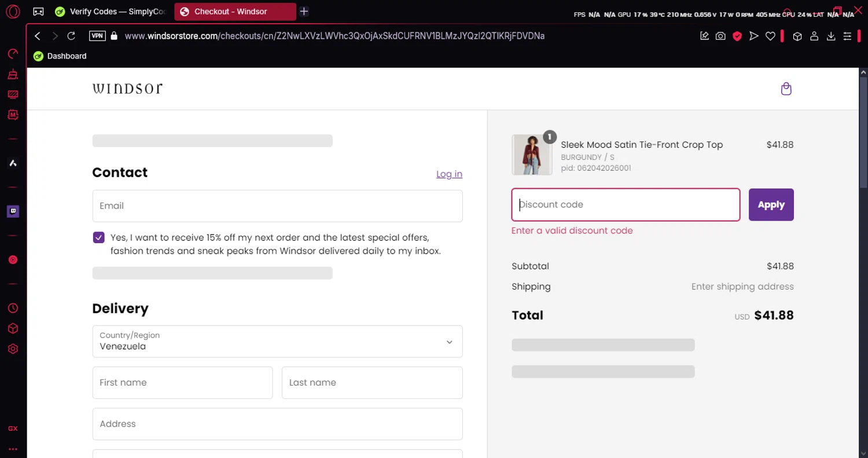
Task: Open the shopping bag cart icon
Action: click(x=786, y=89)
